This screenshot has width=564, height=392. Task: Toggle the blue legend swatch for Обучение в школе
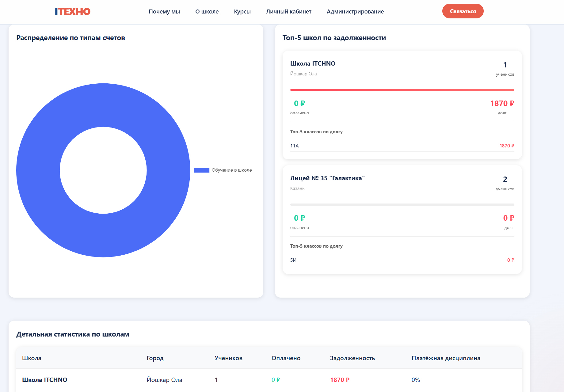[202, 170]
